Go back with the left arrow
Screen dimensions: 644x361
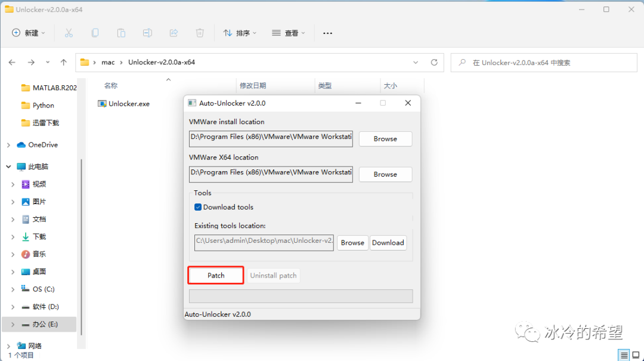coord(12,63)
